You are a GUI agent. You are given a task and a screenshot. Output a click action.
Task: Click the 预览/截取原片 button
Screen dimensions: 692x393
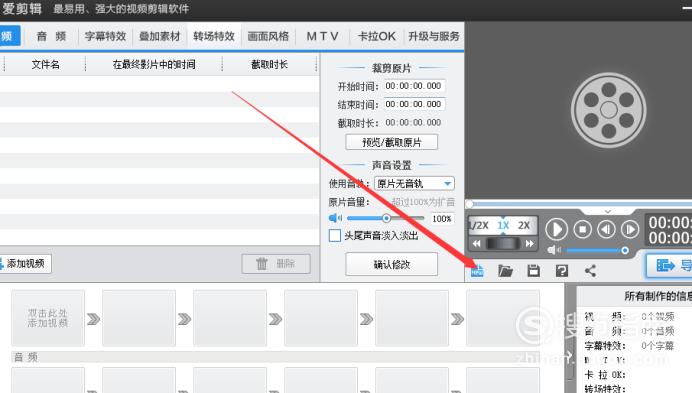tap(391, 142)
